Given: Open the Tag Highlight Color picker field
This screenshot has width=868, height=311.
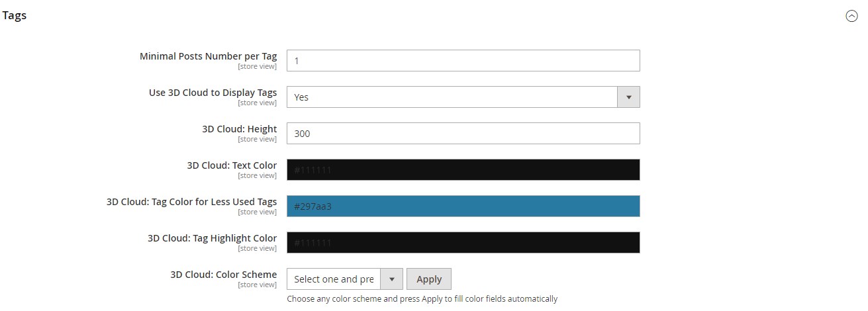Looking at the screenshot, I should (463, 242).
